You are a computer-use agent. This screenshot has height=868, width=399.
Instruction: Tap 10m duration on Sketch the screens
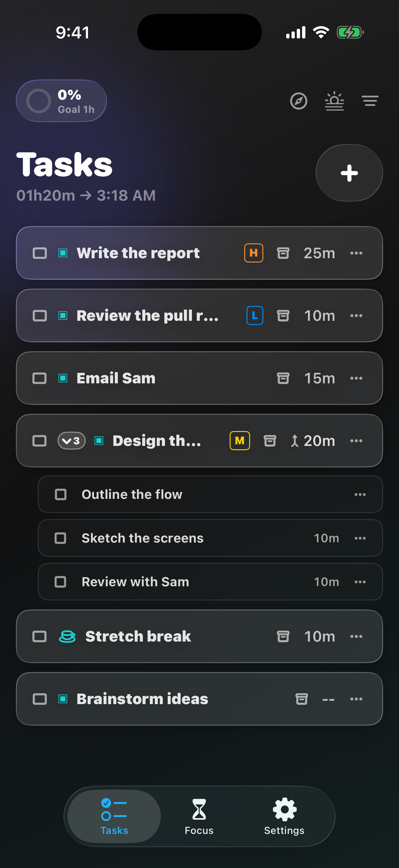tap(326, 538)
